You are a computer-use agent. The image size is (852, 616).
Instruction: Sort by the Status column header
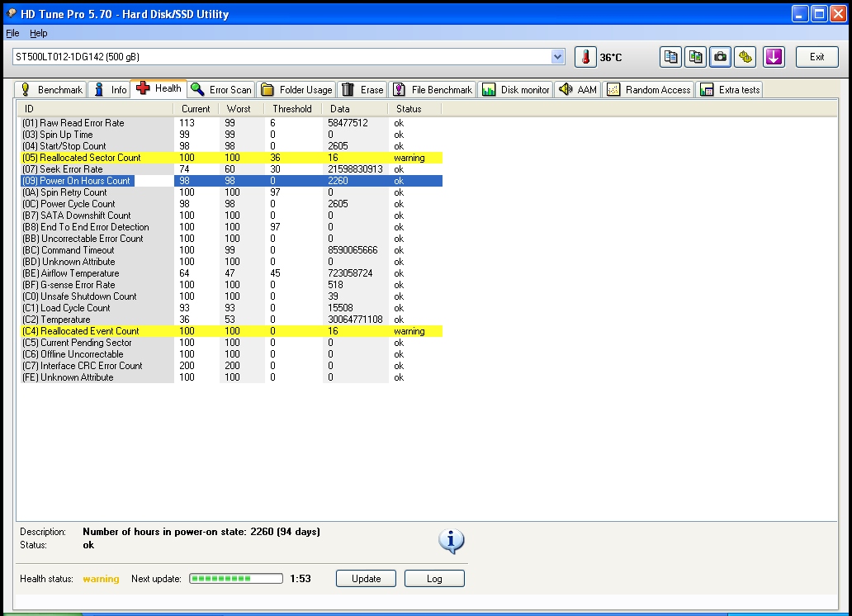coord(415,109)
